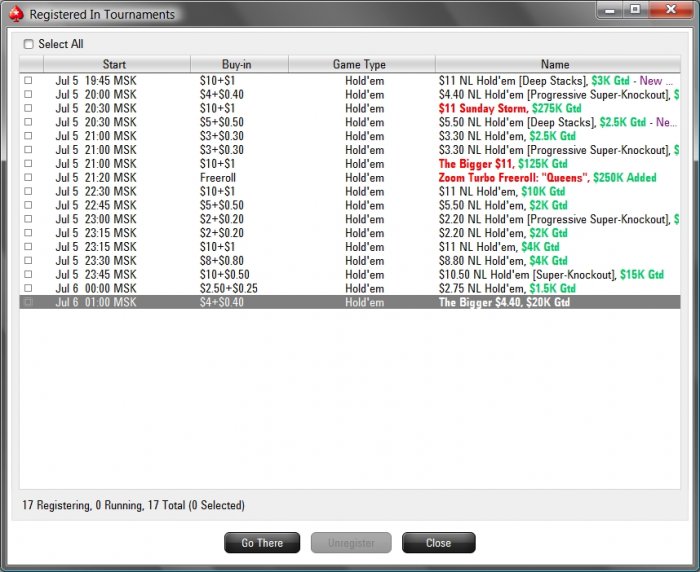
Task: Check the box for $11 Sunday Storm row
Action: coord(28,108)
